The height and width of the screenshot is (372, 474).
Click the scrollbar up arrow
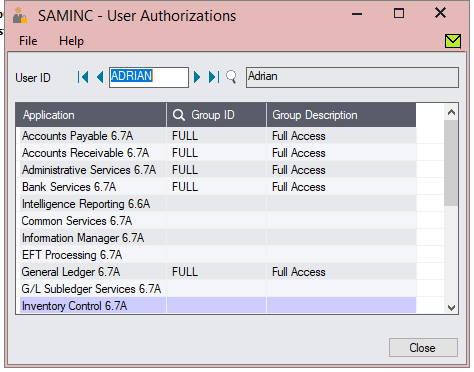pos(451,112)
